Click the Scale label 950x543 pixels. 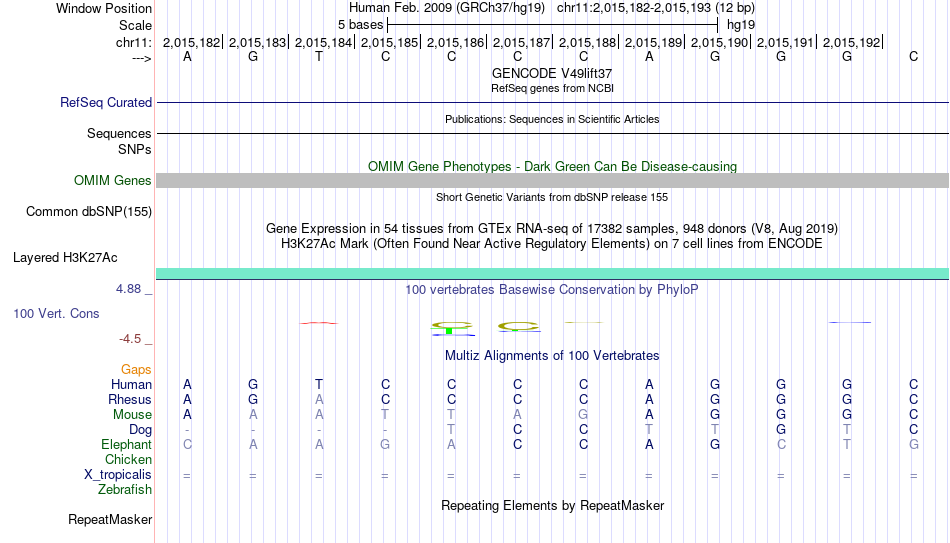coord(135,25)
